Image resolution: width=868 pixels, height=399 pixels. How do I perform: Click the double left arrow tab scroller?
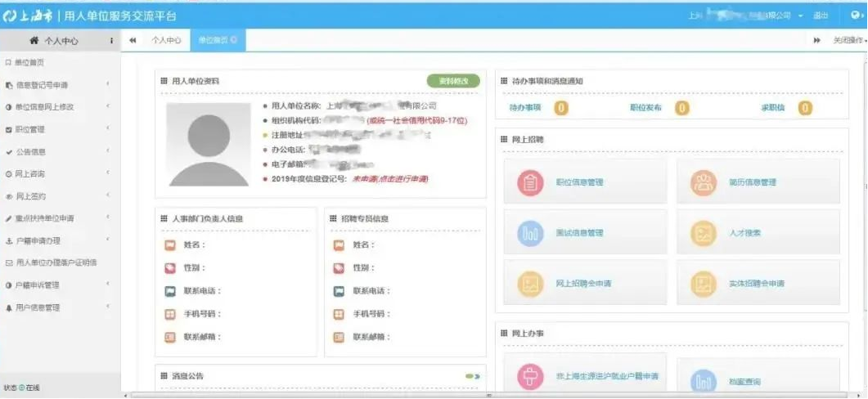[x=133, y=40]
